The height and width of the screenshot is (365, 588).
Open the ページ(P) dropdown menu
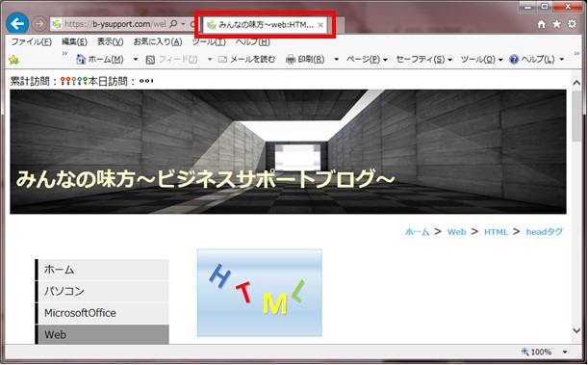pos(367,60)
